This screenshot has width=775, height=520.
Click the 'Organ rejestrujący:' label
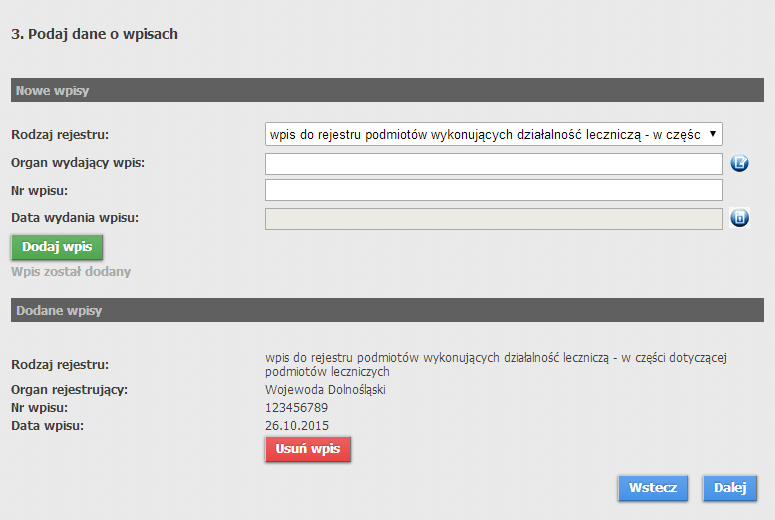point(69,390)
